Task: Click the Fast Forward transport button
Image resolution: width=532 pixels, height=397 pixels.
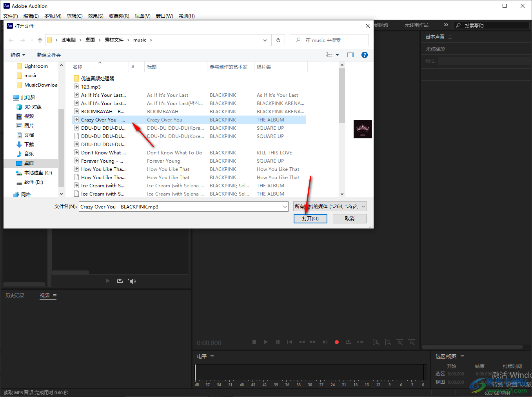Action: pos(313,342)
